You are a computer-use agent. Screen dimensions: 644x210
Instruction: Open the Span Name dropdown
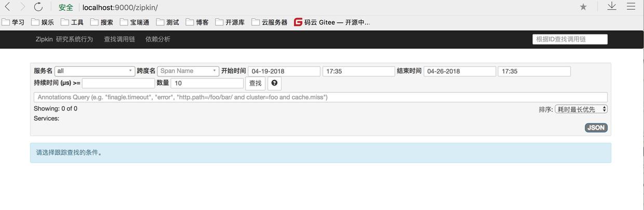click(189, 71)
